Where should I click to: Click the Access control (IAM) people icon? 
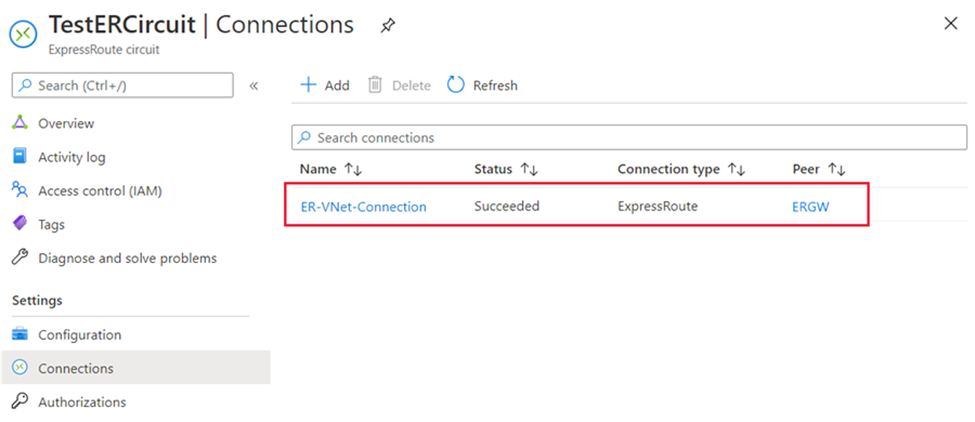pyautogui.click(x=19, y=190)
